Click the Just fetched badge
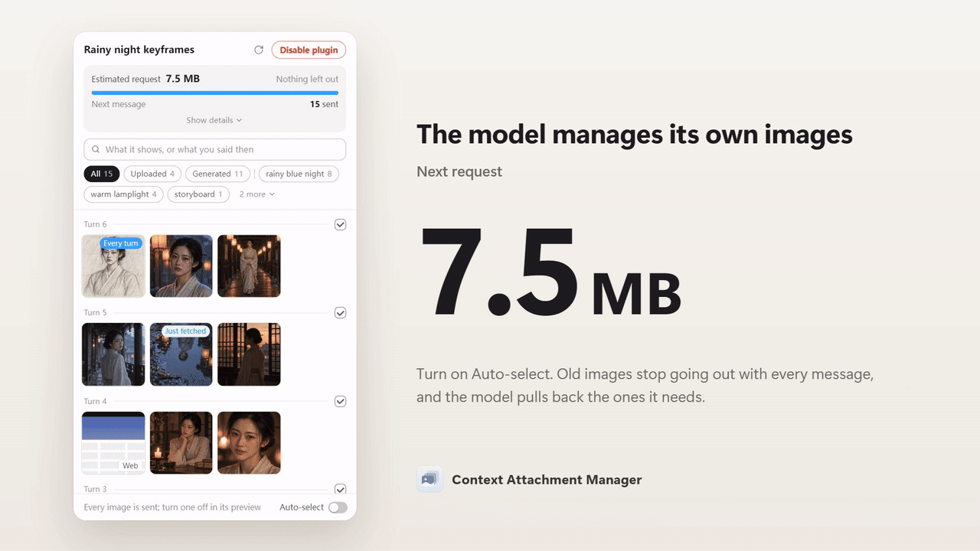The width and height of the screenshot is (980, 551). [x=186, y=331]
